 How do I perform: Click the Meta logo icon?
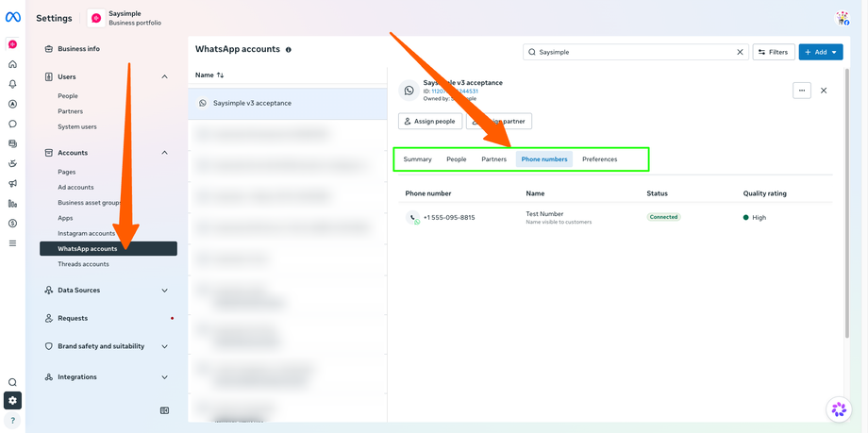coord(12,17)
